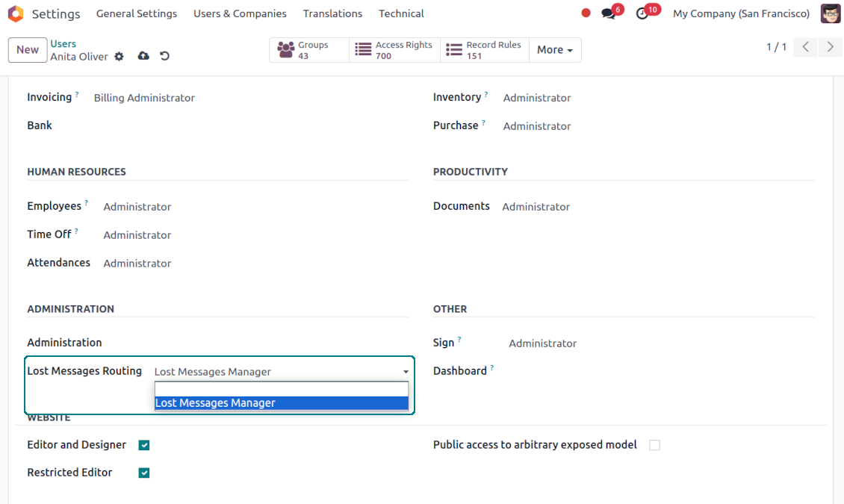The image size is (844, 504).
Task: Choose the blank option in Lost Messages dropdown
Action: click(282, 389)
